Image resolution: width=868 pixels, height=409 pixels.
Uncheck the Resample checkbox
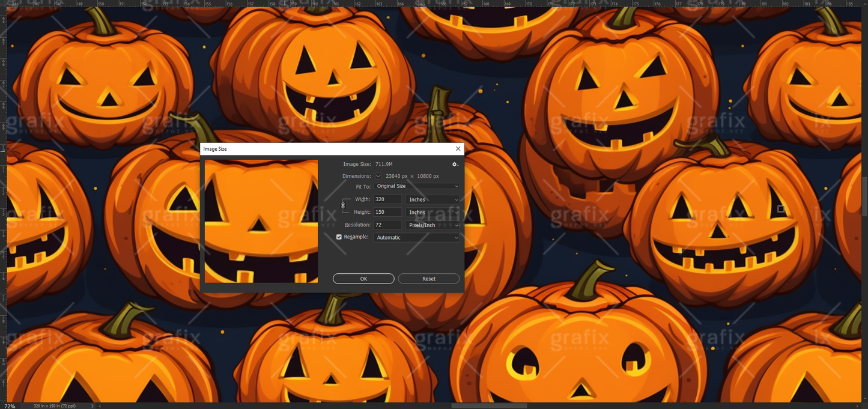point(339,237)
